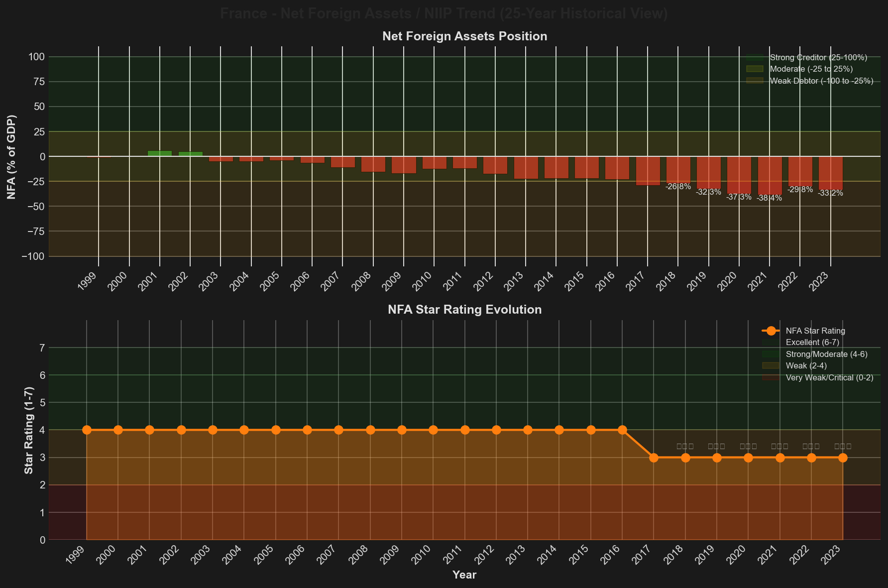The width and height of the screenshot is (888, 588).
Task: Click the 2023 star rating data point
Action: pyautogui.click(x=843, y=458)
